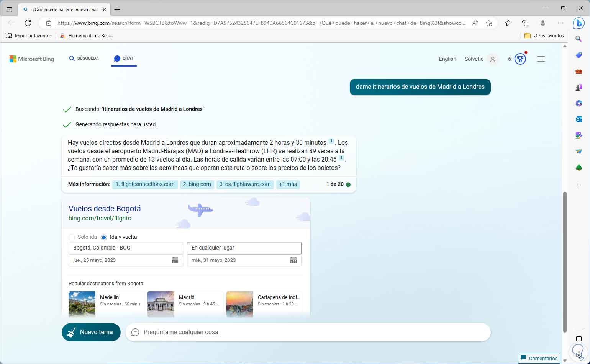Open the Bing Discover sidebar button

[x=579, y=23]
